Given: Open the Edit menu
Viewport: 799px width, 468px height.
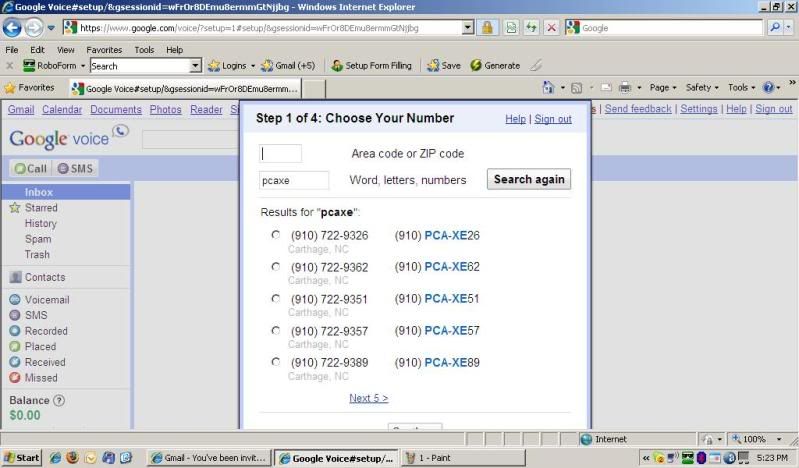Looking at the screenshot, I should [37, 49].
